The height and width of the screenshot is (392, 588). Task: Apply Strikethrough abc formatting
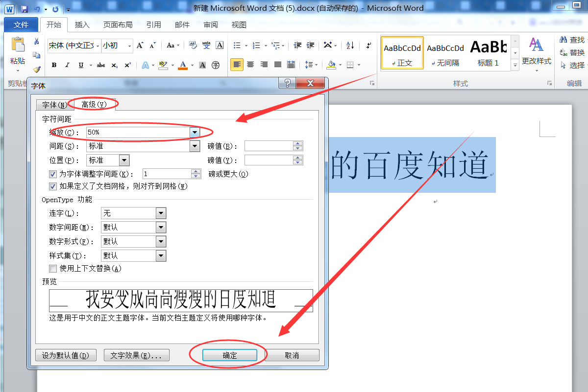[101, 65]
